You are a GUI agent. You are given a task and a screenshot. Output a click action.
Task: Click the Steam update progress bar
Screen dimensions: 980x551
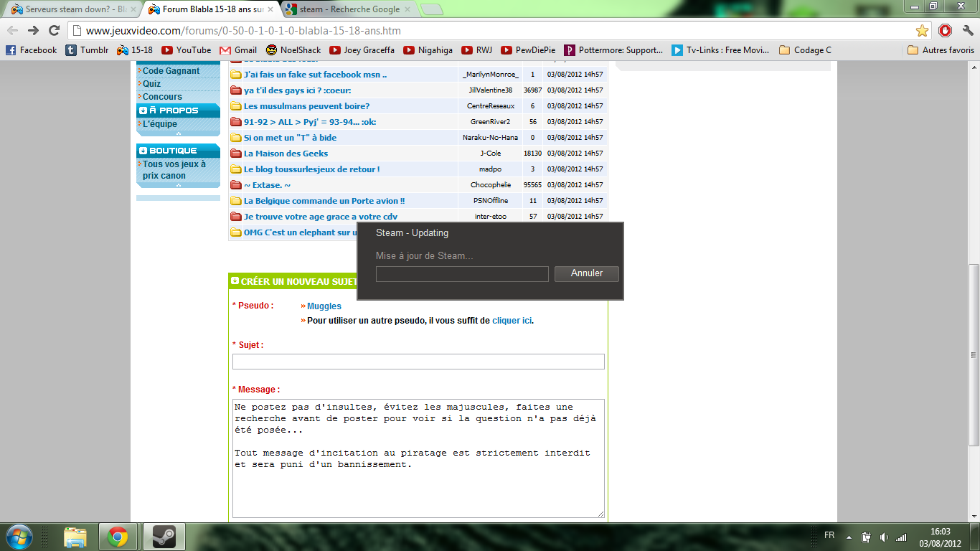[462, 274]
